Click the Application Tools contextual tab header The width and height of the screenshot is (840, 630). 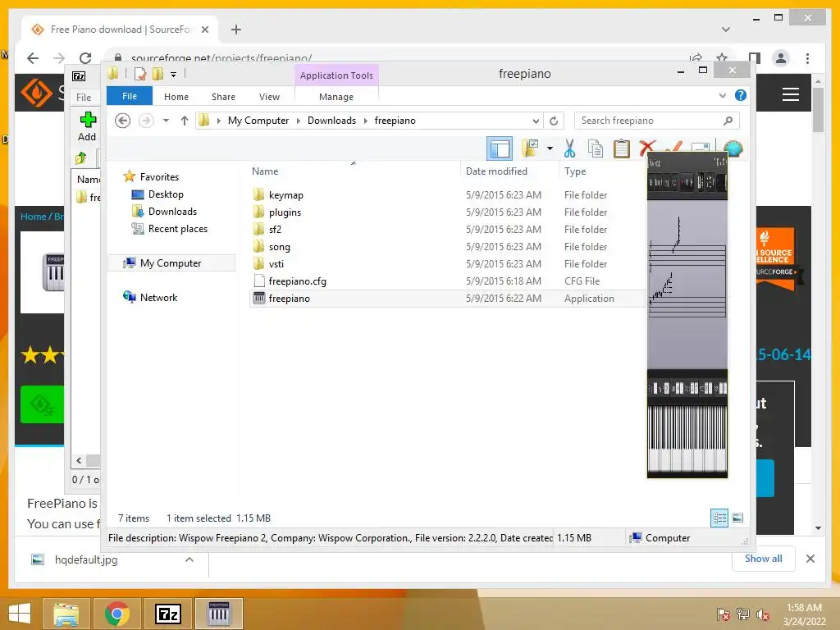[336, 75]
